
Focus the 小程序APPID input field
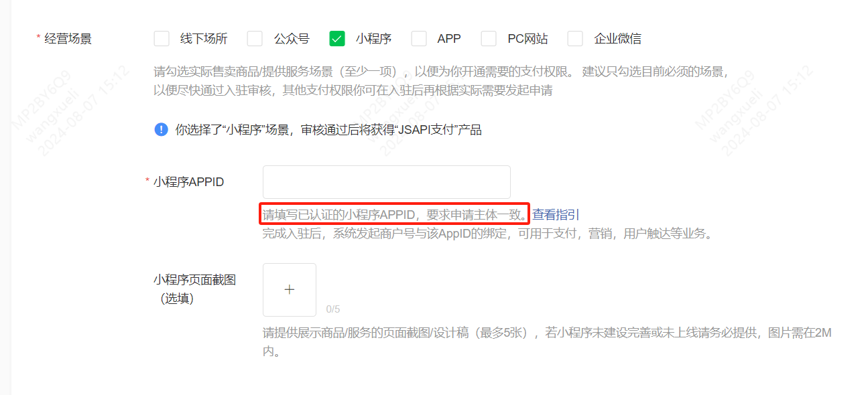[387, 182]
